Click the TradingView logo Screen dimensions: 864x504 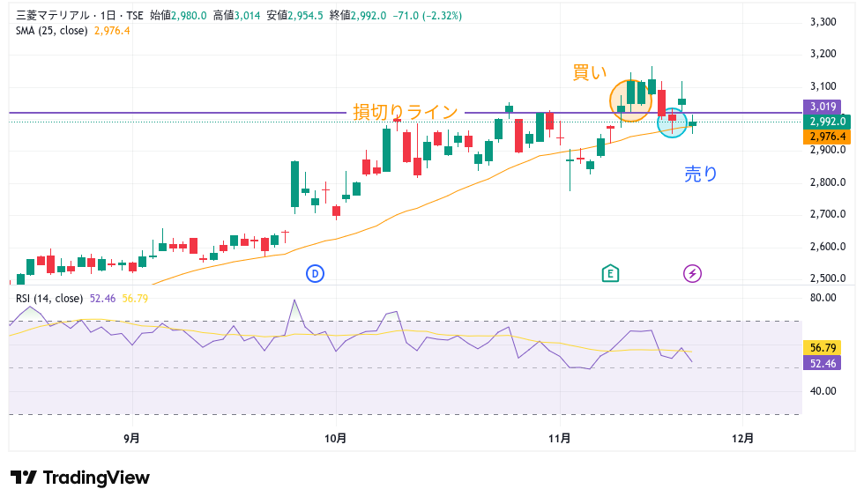[x=80, y=478]
